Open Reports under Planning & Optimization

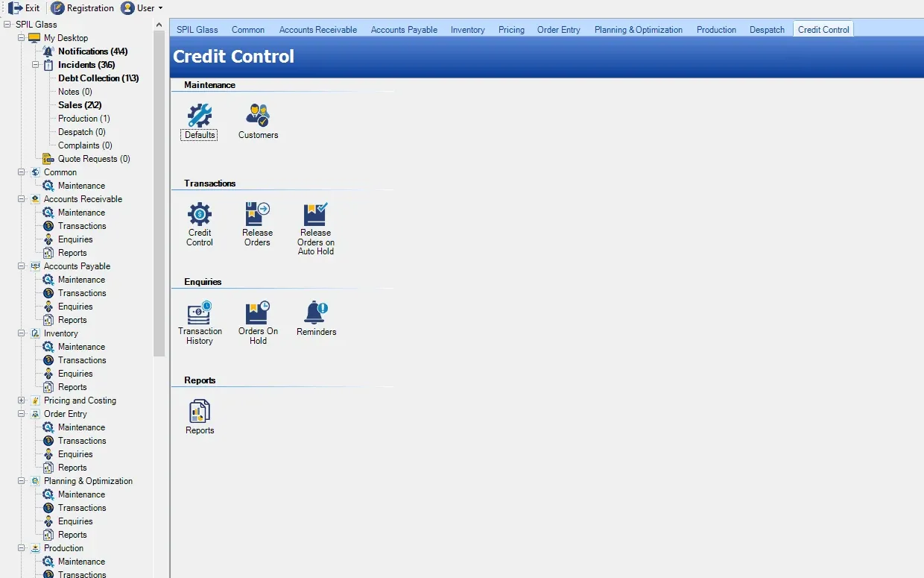point(72,535)
